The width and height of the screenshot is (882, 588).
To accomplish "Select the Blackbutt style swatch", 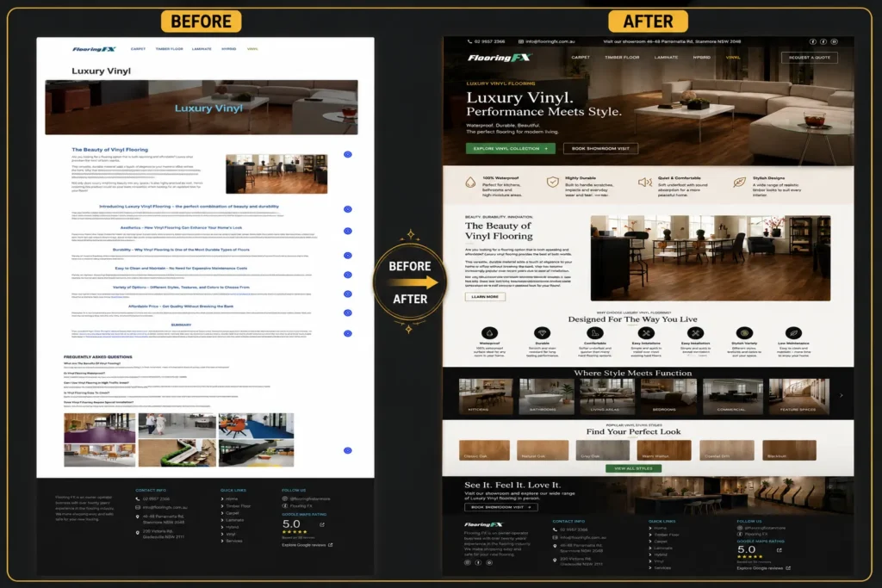I will tap(789, 450).
